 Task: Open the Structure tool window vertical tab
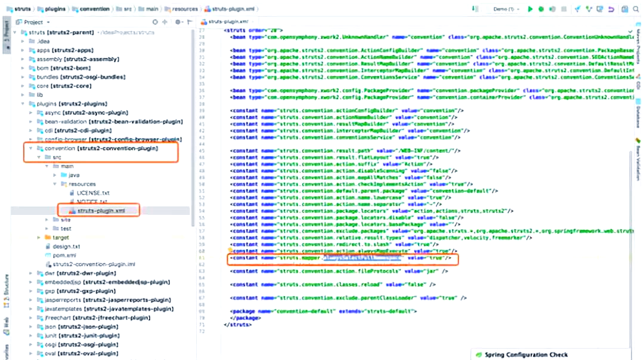pyautogui.click(x=6, y=290)
